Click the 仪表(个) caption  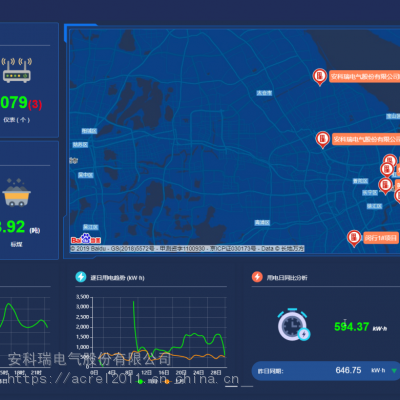pyautogui.click(x=17, y=120)
